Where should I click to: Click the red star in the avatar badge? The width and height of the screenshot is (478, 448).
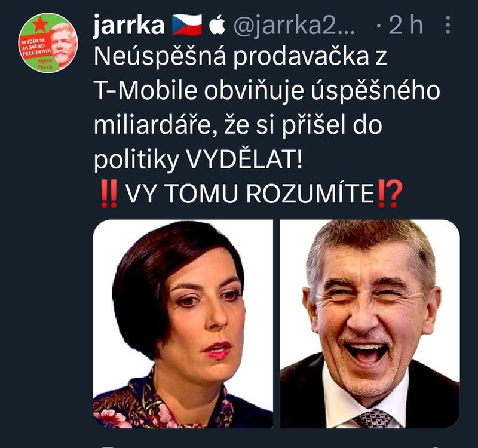tap(40, 24)
